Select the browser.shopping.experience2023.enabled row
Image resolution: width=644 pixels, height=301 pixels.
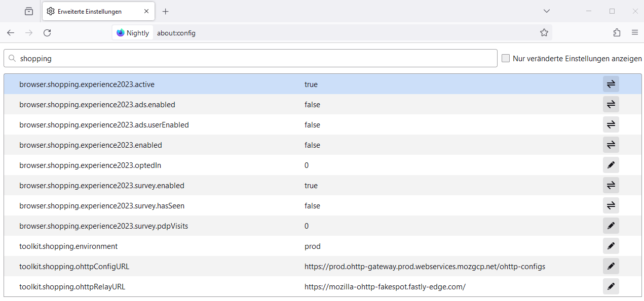pos(152,145)
